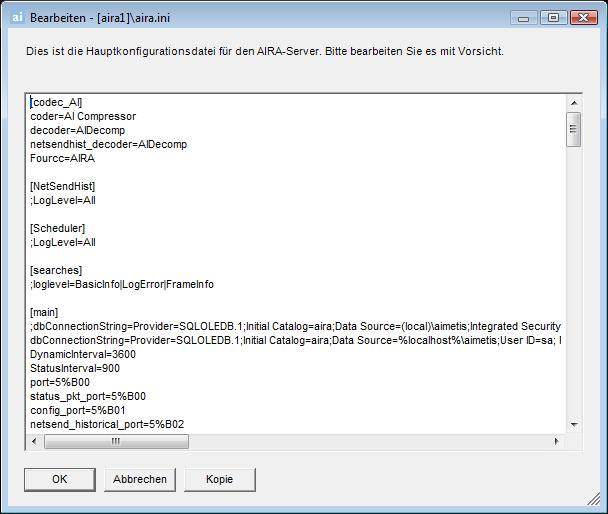
Task: Click the horizontal scrollbar right arrow
Action: [556, 441]
